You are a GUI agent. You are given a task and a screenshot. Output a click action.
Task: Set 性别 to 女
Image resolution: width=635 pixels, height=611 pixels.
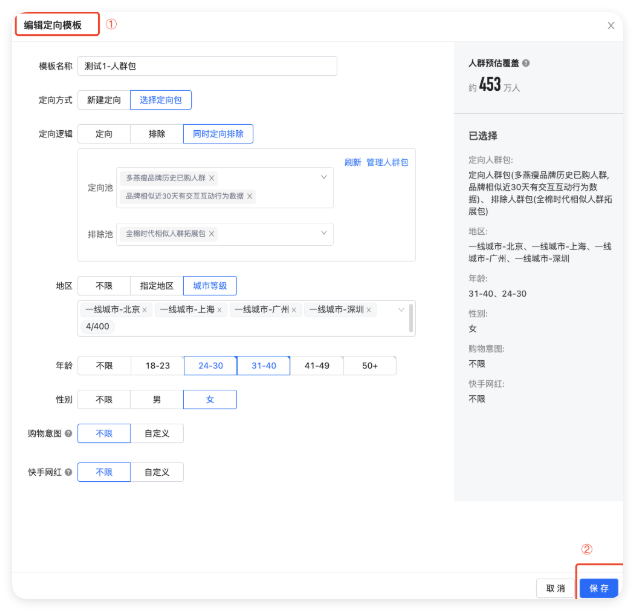tap(210, 400)
